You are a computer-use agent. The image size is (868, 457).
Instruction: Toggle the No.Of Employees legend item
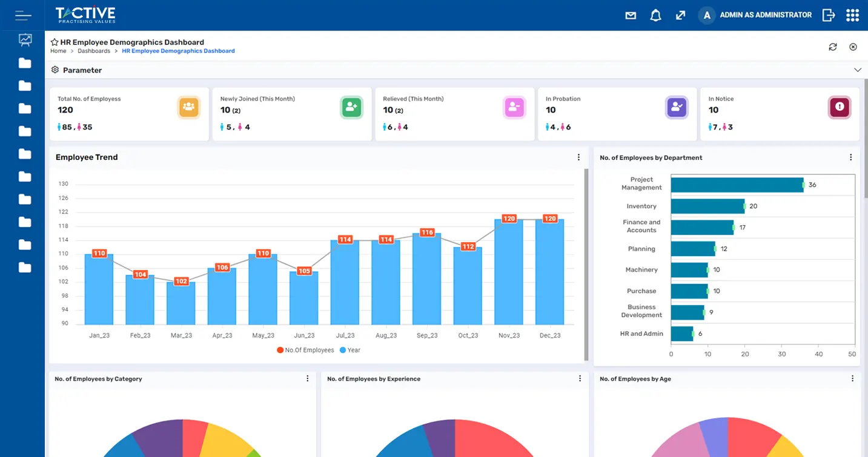pyautogui.click(x=309, y=350)
